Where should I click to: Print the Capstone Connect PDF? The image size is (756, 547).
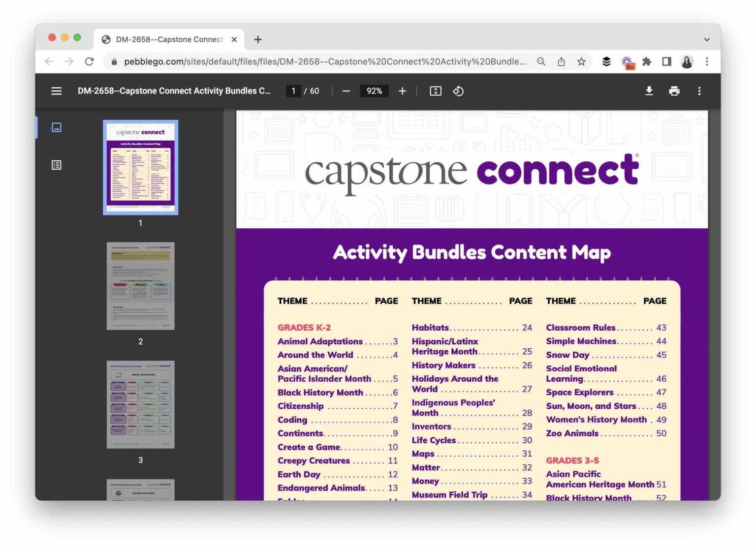674,91
